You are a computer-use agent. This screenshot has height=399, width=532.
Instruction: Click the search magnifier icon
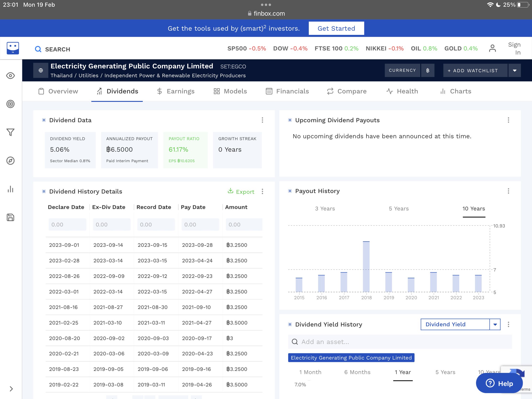point(38,49)
